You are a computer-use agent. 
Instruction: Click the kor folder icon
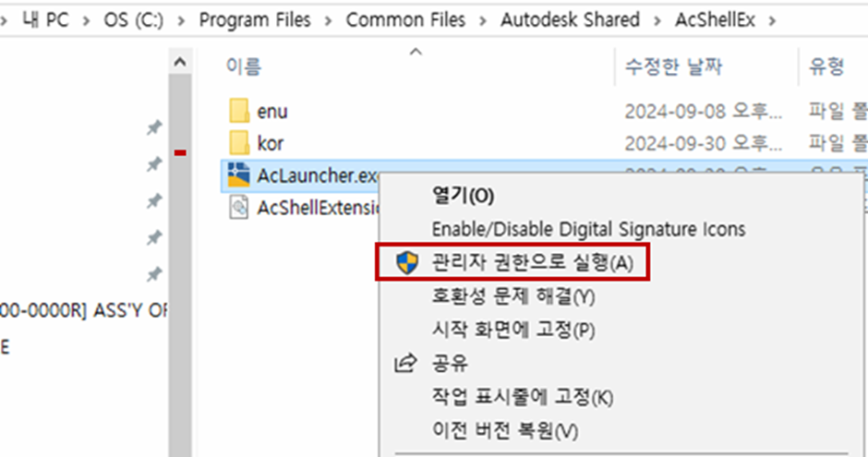point(239,143)
